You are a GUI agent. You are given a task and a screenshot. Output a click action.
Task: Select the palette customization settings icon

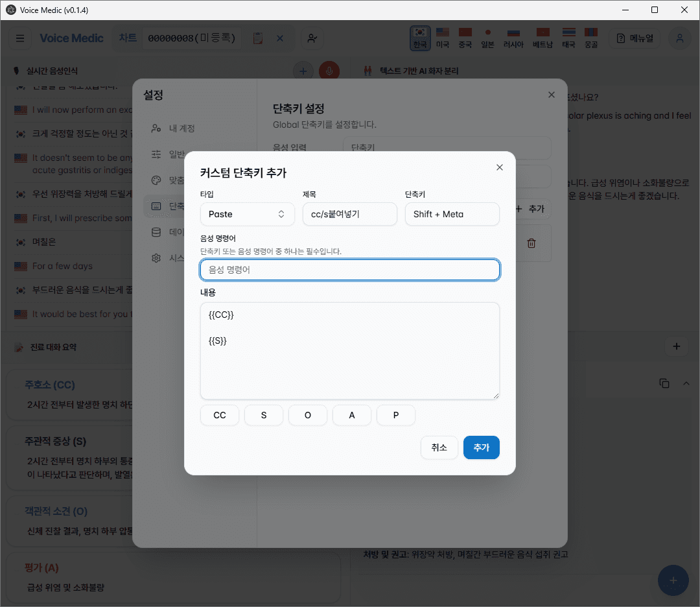[x=156, y=180]
